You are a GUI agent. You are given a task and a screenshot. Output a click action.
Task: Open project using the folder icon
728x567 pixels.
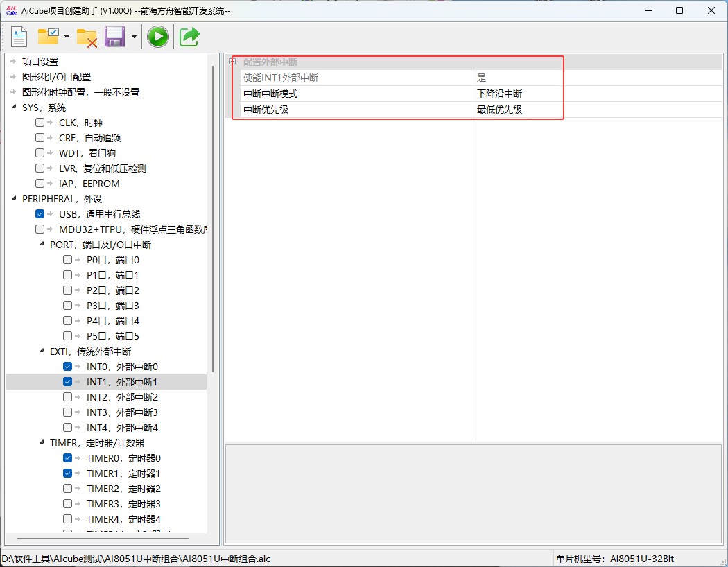click(48, 37)
